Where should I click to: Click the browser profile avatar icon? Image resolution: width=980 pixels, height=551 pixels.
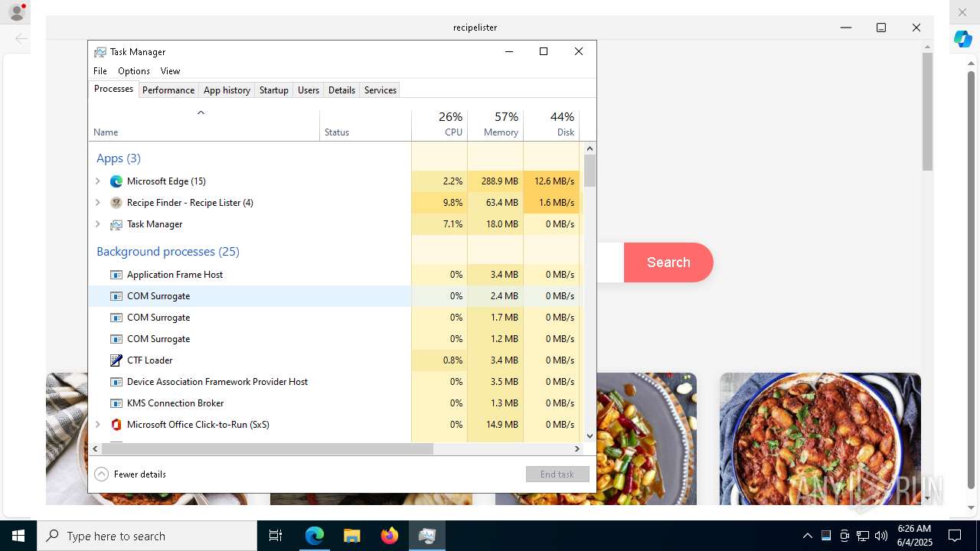click(x=16, y=13)
